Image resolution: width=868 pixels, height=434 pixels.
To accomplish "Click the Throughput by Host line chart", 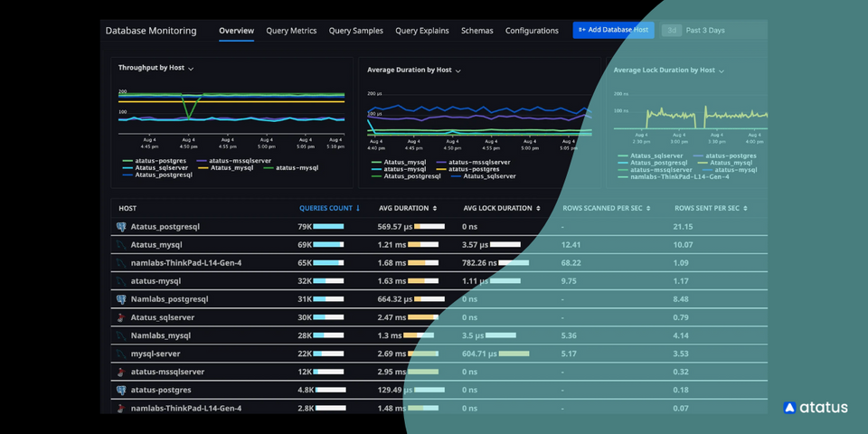I will [x=231, y=114].
